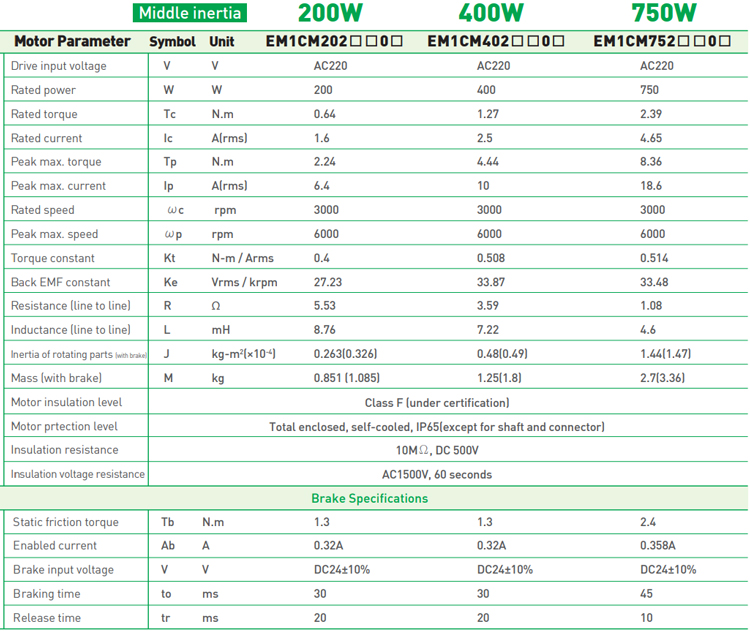
Task: Click Enabled current value 0.358A
Action: tap(658, 545)
